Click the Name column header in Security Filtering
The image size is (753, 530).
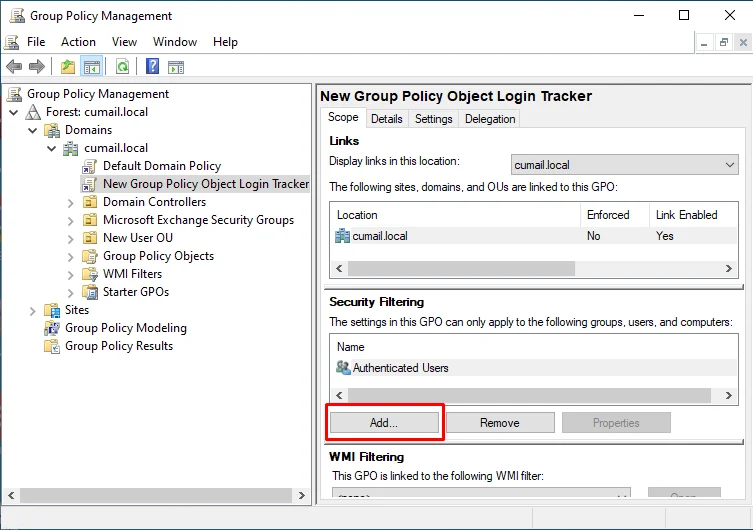pyautogui.click(x=534, y=347)
